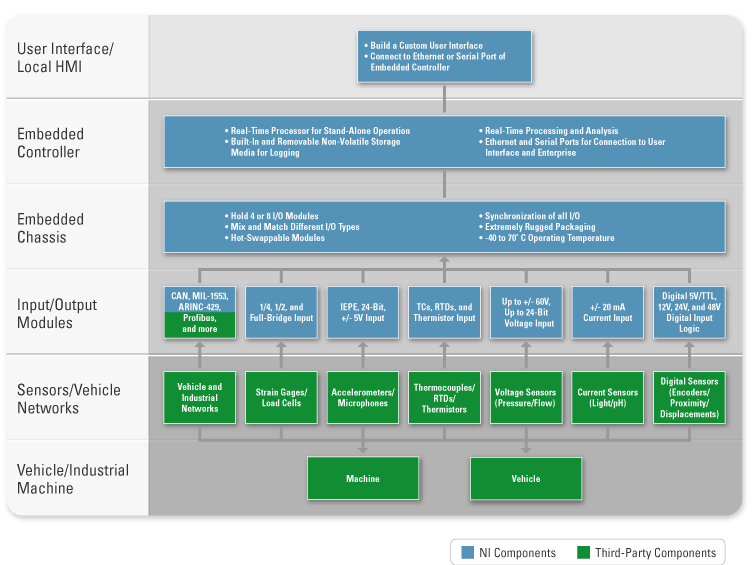Screen dimensions: 752x565
Task: Click the Thermocouples/RTDs/Thermistors box
Action: (444, 398)
